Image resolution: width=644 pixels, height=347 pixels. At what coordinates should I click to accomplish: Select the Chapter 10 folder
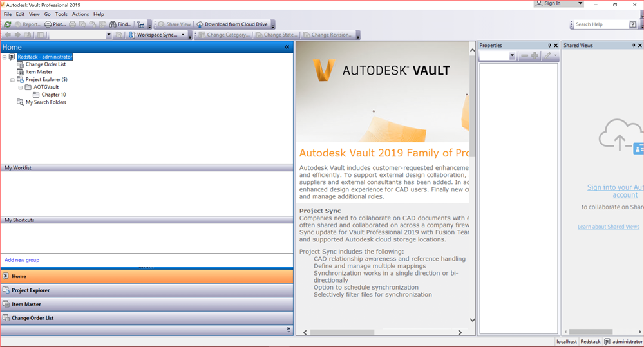pyautogui.click(x=54, y=95)
